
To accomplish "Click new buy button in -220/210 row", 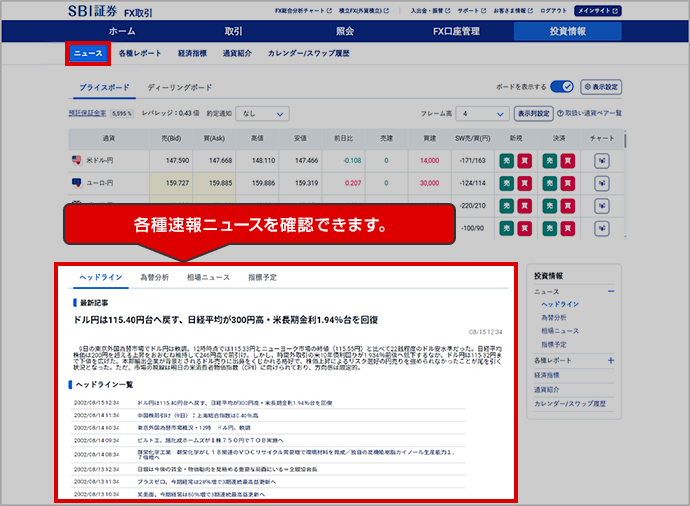I will click(x=525, y=206).
